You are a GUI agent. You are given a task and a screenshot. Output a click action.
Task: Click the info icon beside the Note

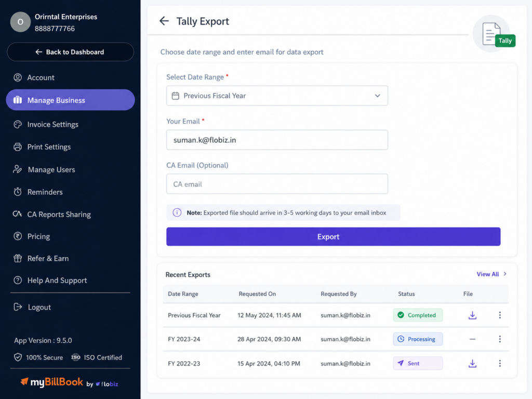(x=177, y=212)
